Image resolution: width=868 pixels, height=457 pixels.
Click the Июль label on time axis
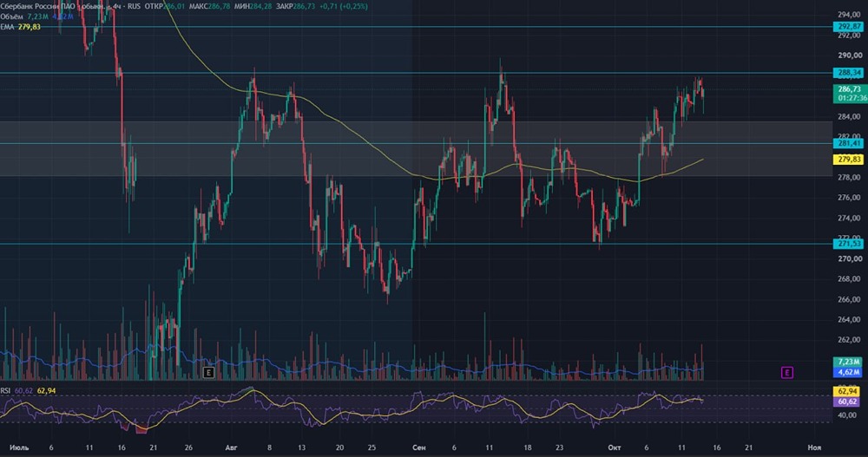19,447
